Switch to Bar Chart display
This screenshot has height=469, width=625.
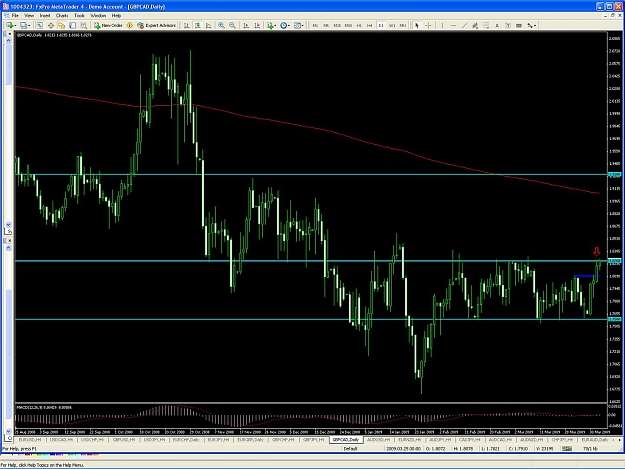pyautogui.click(x=187, y=25)
